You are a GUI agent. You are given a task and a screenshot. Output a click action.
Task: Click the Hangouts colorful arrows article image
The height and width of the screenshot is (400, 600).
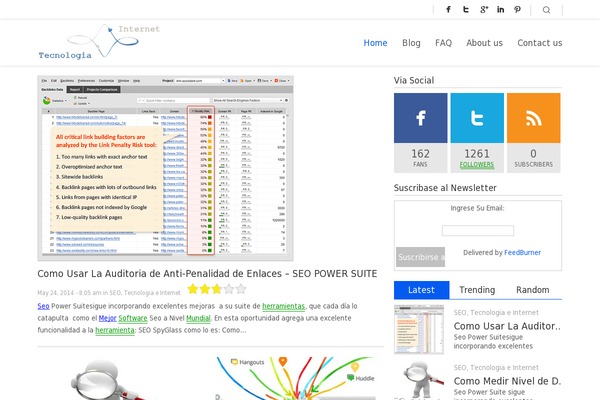(x=296, y=379)
